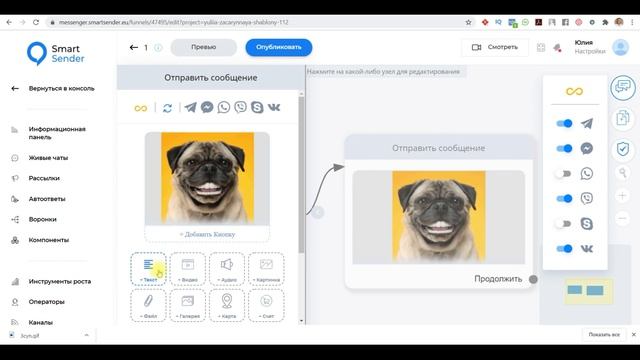Screen dimensions: 640x360
Task: Add a Галерея gallery block
Action: coord(188,305)
